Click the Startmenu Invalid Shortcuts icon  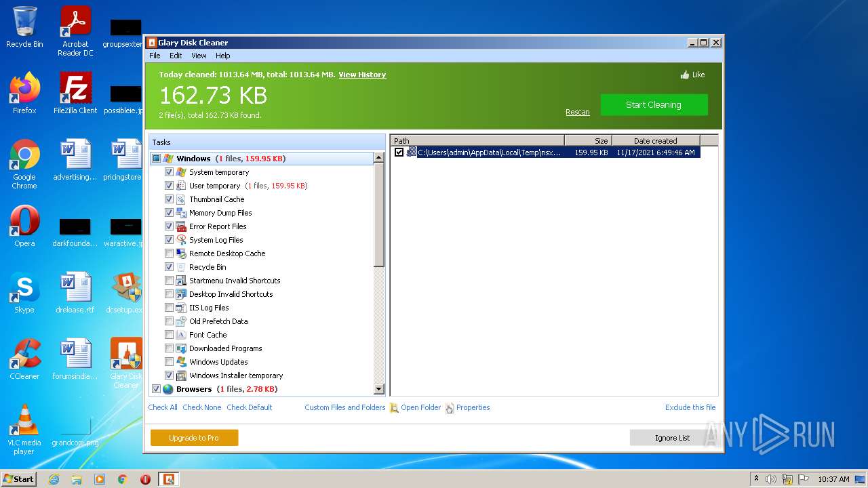point(181,281)
